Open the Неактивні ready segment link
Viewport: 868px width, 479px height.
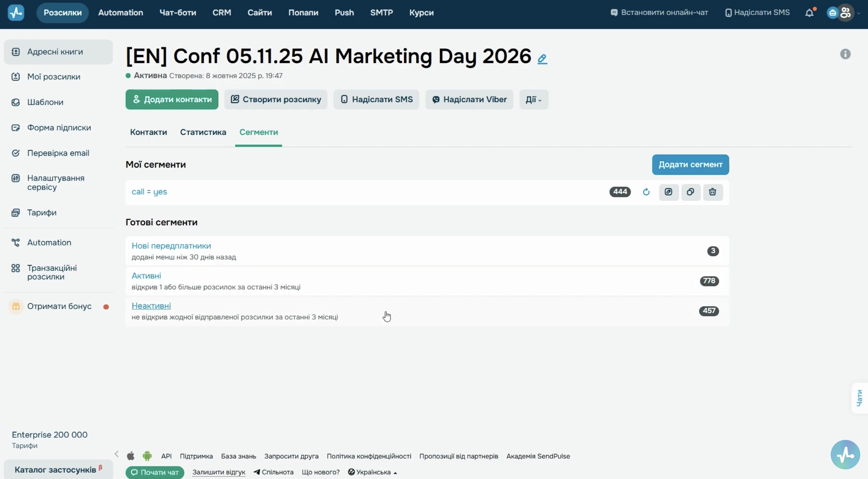pos(151,306)
